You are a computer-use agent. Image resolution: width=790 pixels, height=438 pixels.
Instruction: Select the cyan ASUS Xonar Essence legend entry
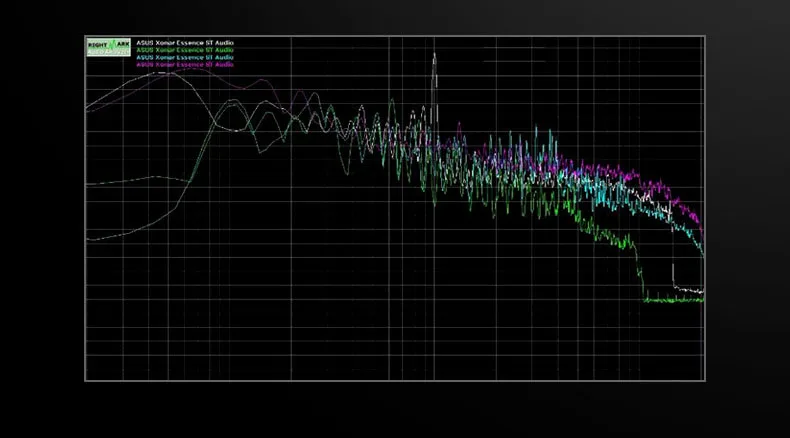pos(185,57)
